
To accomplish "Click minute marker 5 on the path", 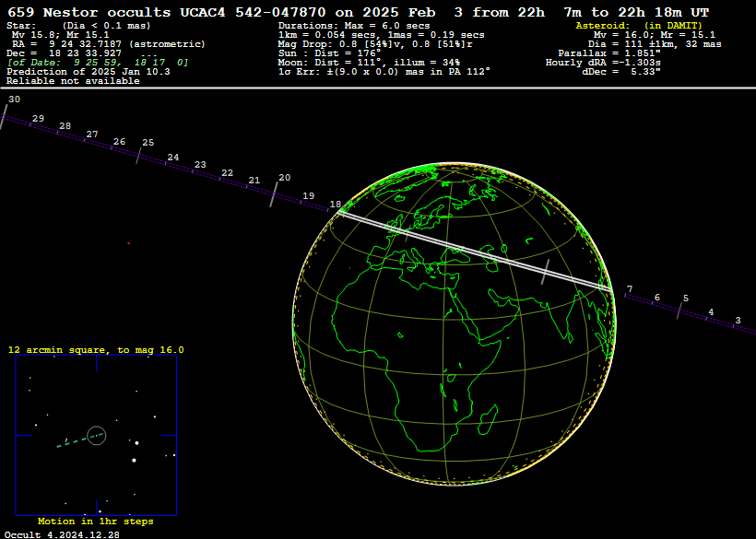I will pyautogui.click(x=686, y=299).
